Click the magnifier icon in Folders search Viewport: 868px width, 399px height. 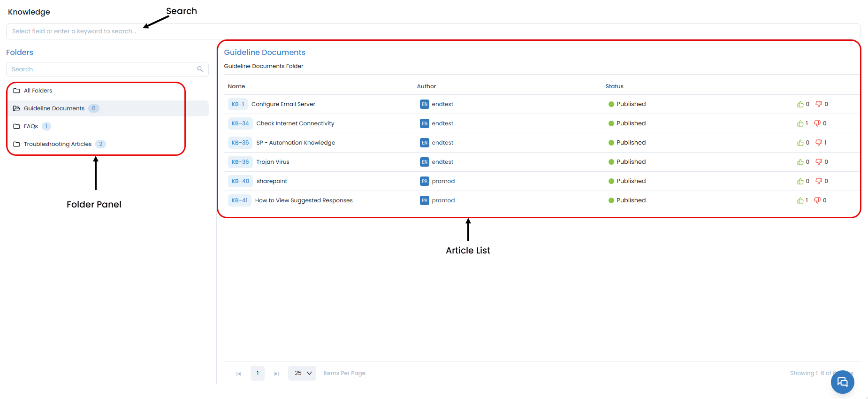click(200, 69)
